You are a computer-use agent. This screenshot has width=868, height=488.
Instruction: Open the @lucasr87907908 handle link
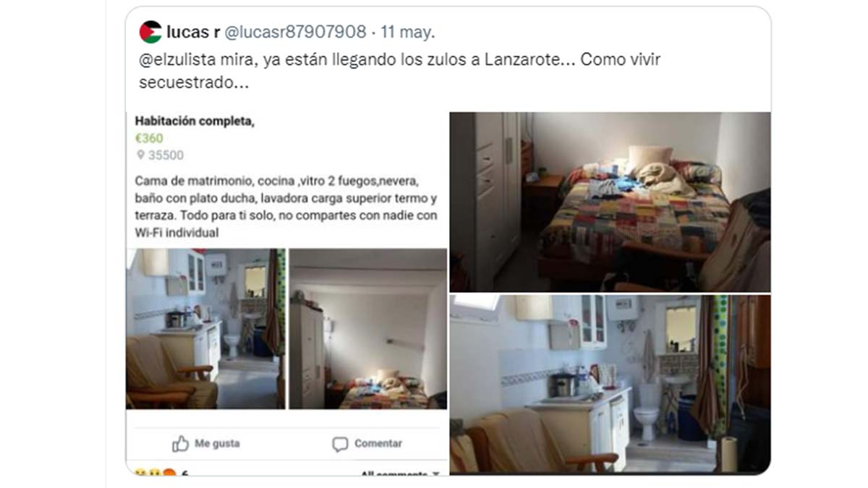pyautogui.click(x=295, y=32)
